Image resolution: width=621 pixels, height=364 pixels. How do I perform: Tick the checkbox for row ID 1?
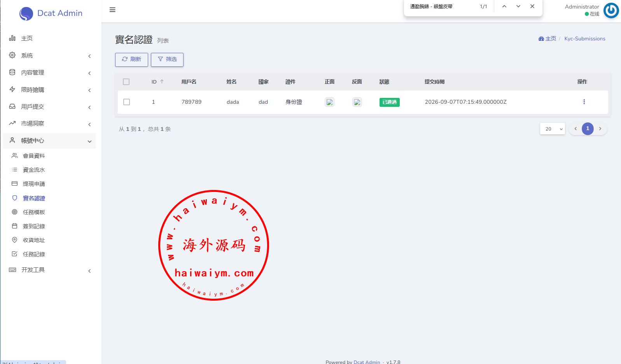click(x=126, y=102)
